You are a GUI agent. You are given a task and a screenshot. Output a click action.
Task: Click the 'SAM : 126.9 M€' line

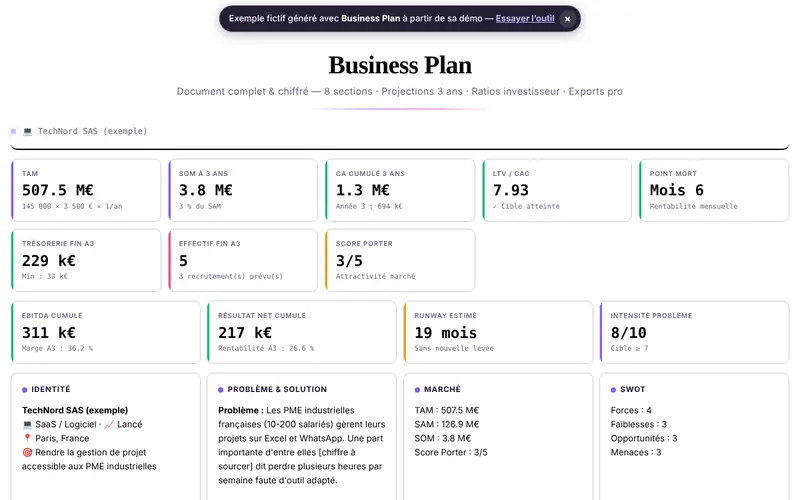[x=446, y=424]
